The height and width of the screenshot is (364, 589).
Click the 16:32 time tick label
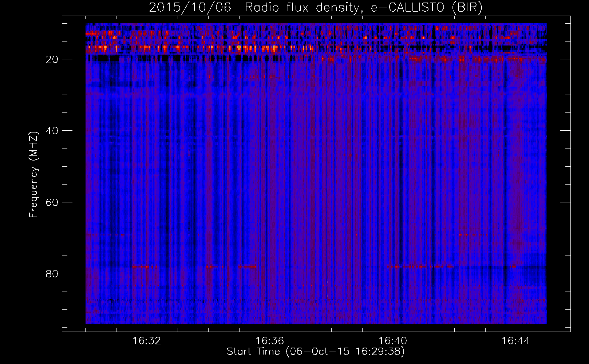click(x=147, y=341)
